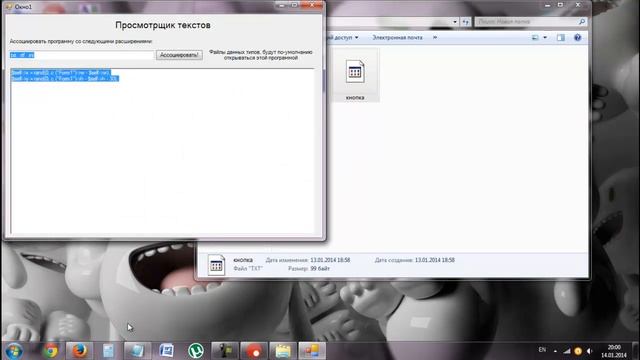Click the search magnifier icon in Explorer

582,22
